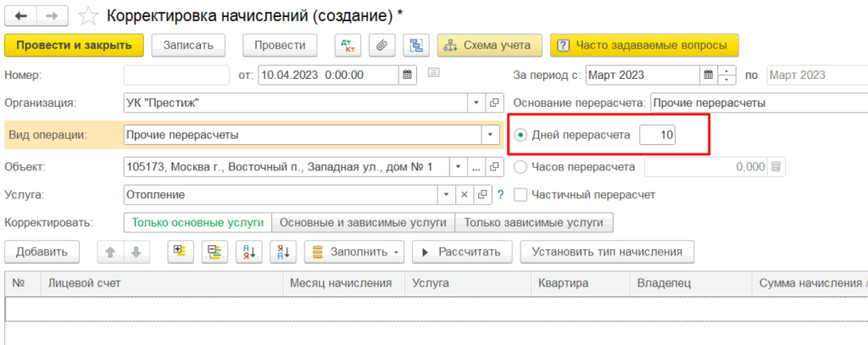Open calculator for Часов перерасчета
The width and height of the screenshot is (868, 345).
pyautogui.click(x=776, y=167)
